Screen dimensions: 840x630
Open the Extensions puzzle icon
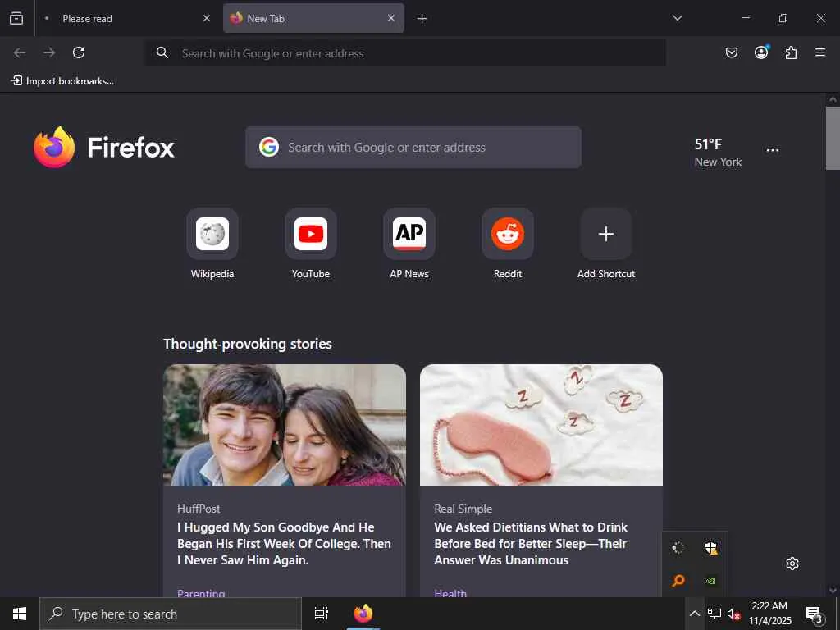click(x=791, y=52)
